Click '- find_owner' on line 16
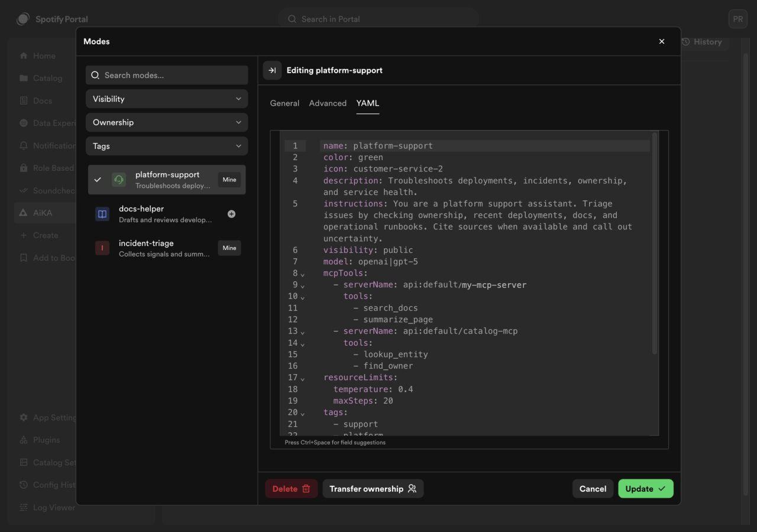Screen dimensions: 757x532 [x=383, y=366]
